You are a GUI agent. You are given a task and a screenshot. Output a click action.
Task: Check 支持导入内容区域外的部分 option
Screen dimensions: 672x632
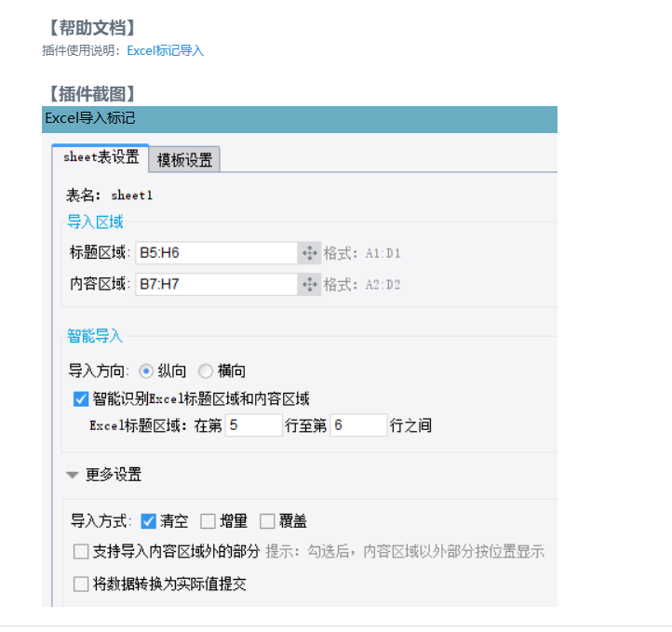coord(81,552)
